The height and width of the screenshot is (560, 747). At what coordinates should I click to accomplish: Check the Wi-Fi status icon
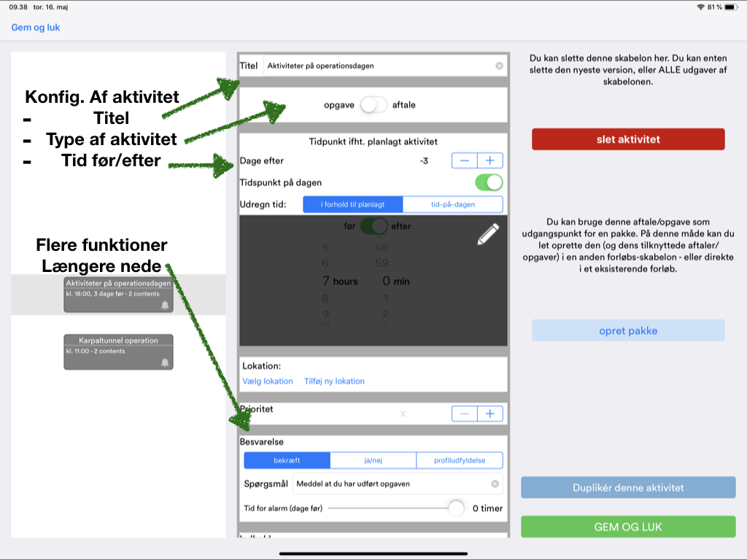click(700, 7)
